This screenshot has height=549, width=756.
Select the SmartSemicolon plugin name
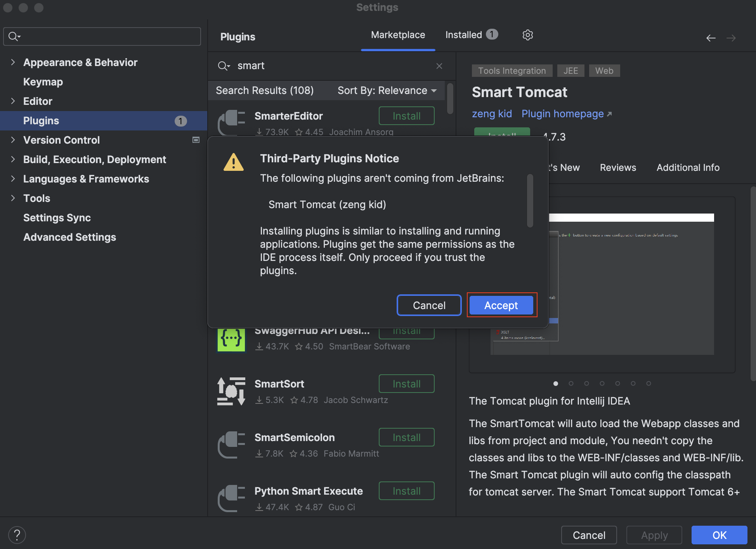295,438
